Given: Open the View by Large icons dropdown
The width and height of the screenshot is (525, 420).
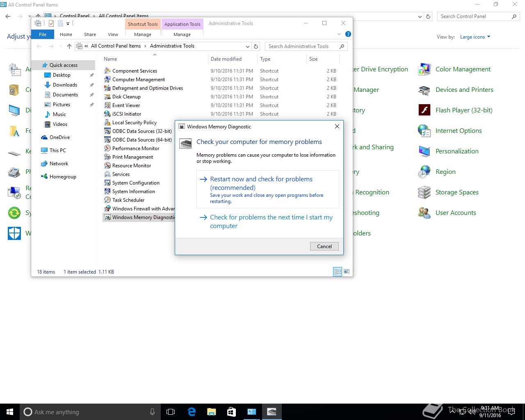Looking at the screenshot, I should [x=475, y=37].
